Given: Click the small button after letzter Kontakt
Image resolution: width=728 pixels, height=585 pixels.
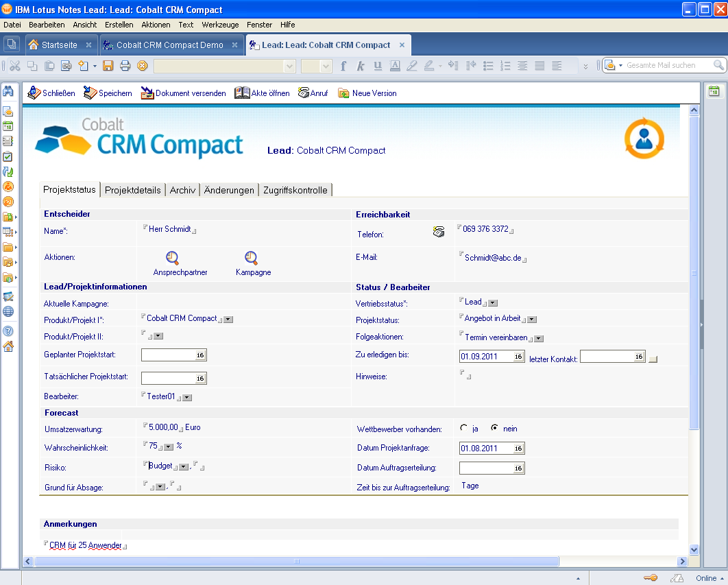Looking at the screenshot, I should (x=653, y=359).
